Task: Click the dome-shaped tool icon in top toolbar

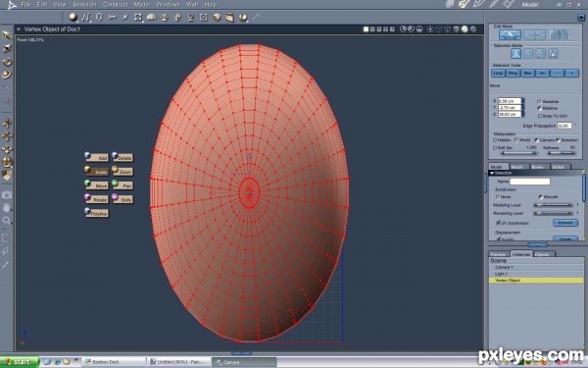Action: (151, 17)
